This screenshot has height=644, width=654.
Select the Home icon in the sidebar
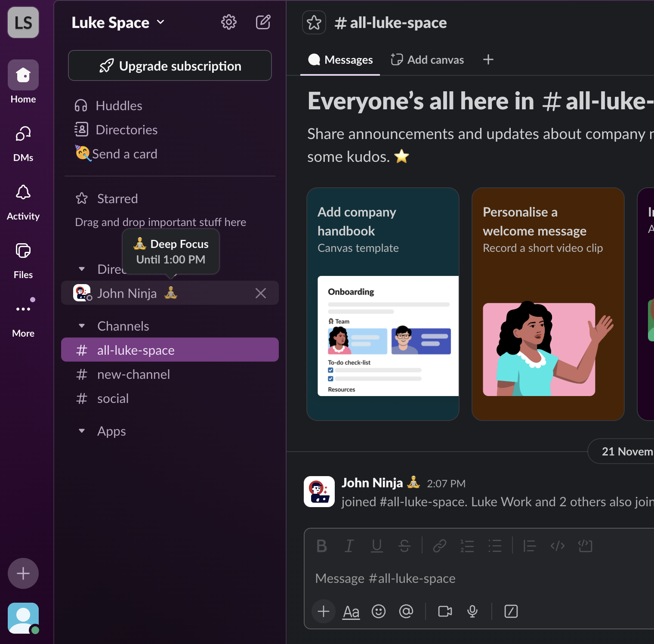pyautogui.click(x=23, y=76)
